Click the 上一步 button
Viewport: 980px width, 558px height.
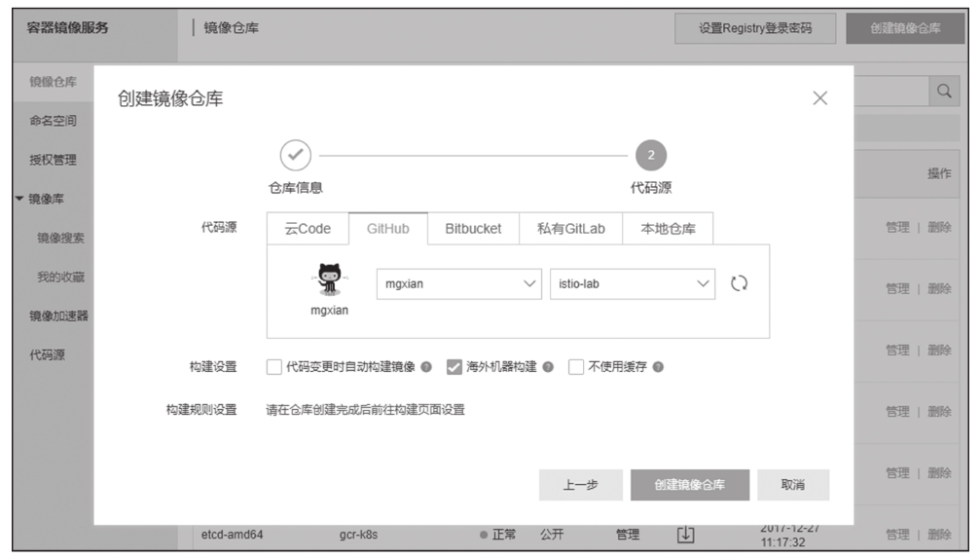pos(580,485)
